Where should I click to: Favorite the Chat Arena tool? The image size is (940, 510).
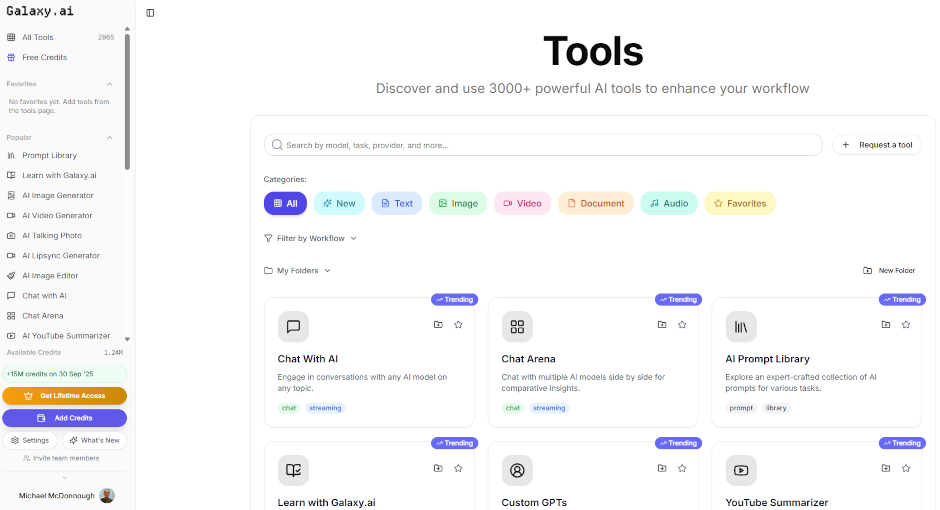[x=682, y=325]
